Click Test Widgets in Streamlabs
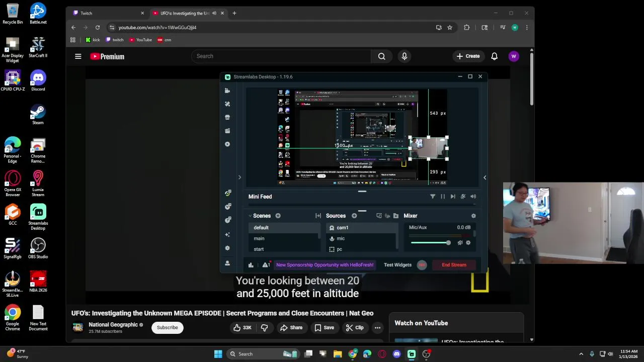The image size is (644, 362). 397,265
